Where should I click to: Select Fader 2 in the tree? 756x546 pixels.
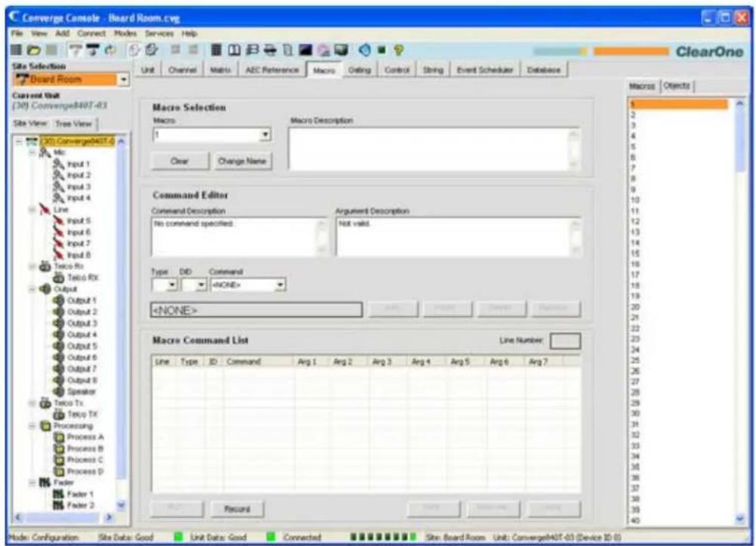tap(80, 505)
